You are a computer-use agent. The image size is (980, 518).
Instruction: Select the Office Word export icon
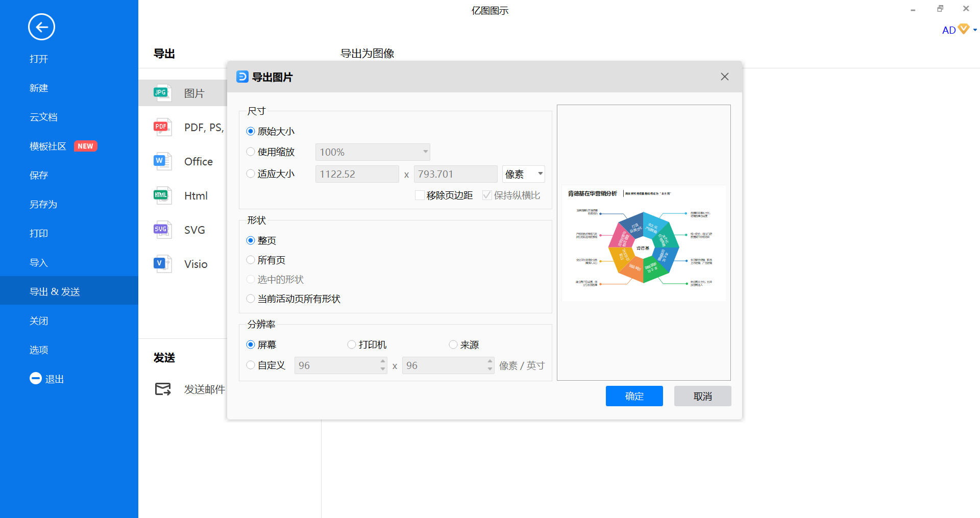(162, 161)
